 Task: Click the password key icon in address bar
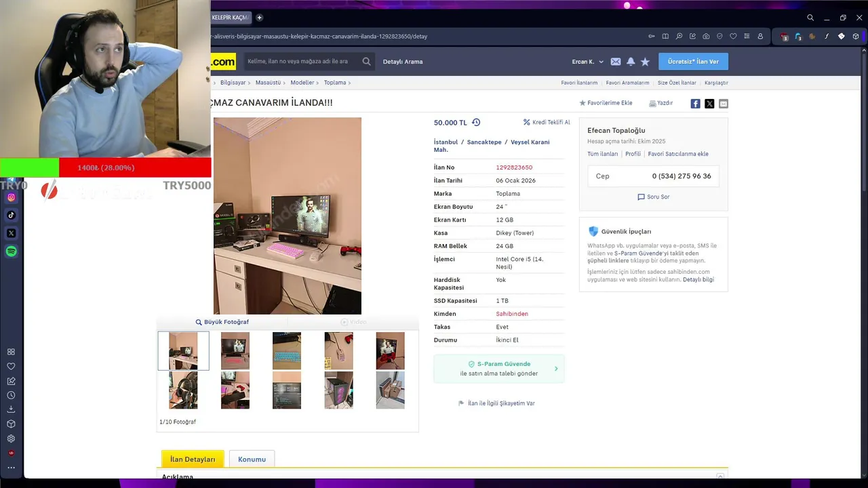(x=652, y=36)
